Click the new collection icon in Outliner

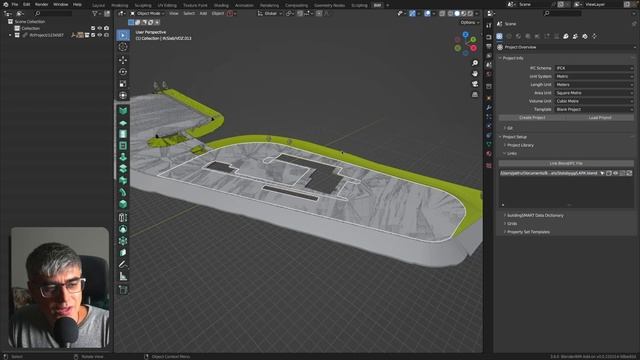pyautogui.click(x=107, y=13)
